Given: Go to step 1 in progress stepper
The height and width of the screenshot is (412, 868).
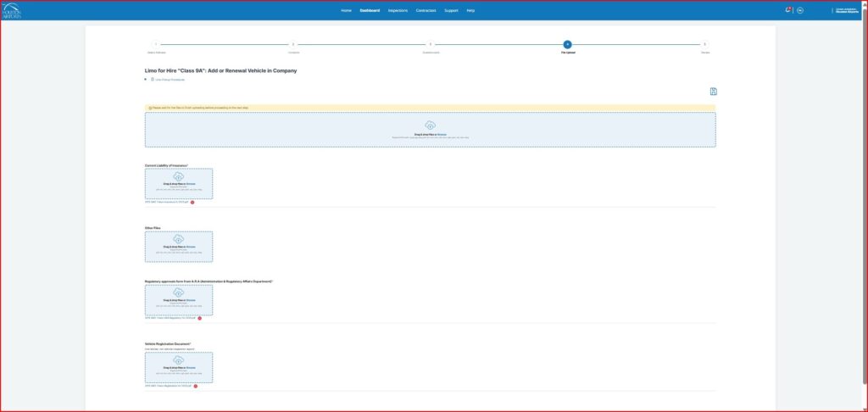Looking at the screenshot, I should pyautogui.click(x=156, y=44).
